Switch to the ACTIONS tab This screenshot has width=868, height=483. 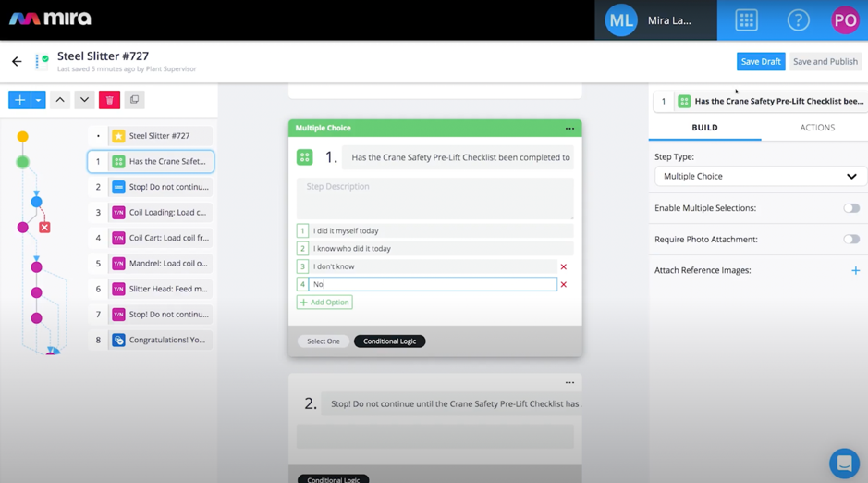pos(817,128)
